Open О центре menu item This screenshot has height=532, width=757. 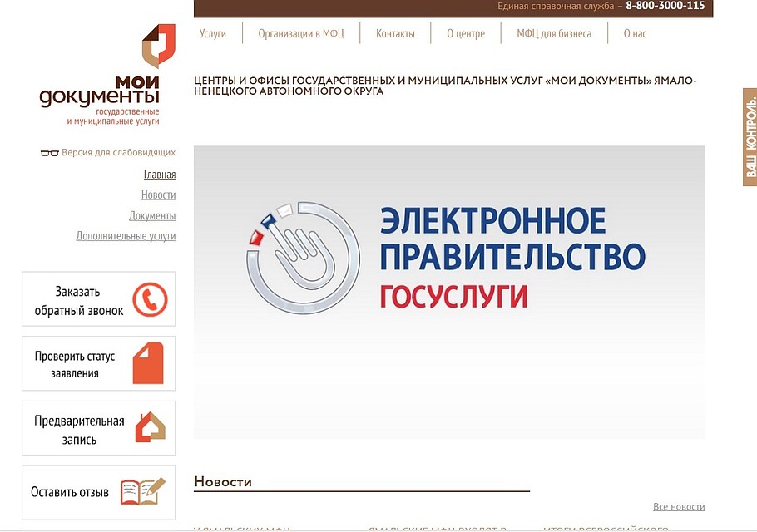pos(466,33)
